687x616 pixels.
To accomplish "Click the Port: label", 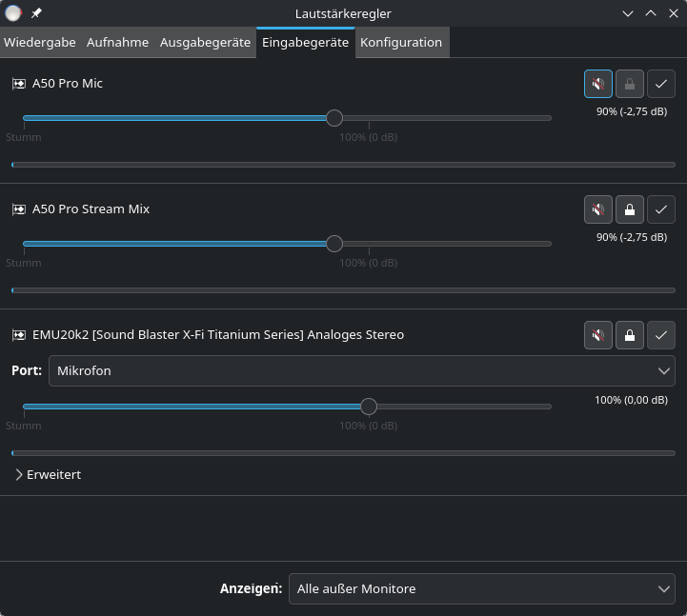I will [x=27, y=370].
